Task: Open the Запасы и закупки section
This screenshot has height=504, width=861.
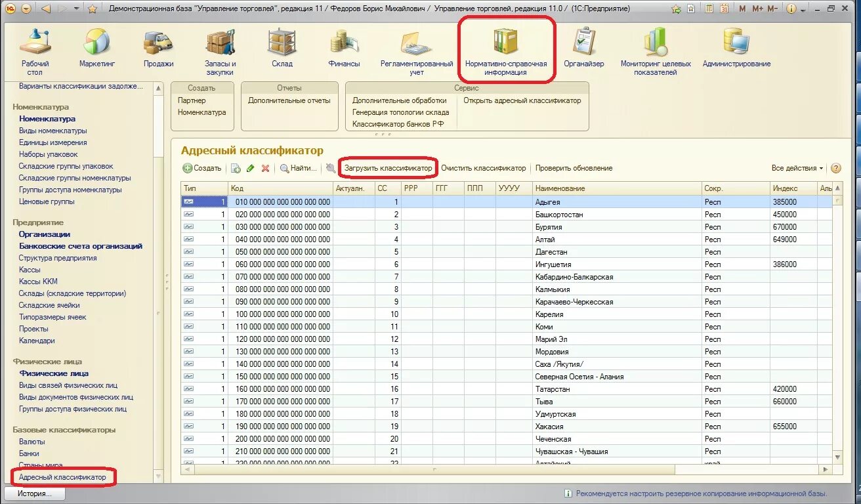Action: [x=220, y=52]
